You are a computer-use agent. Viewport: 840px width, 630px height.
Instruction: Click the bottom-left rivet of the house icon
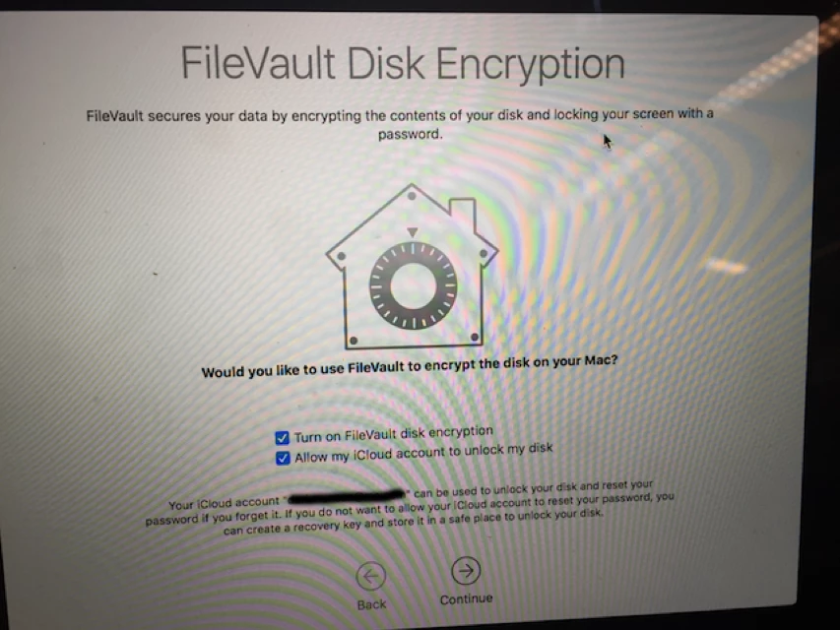point(354,341)
